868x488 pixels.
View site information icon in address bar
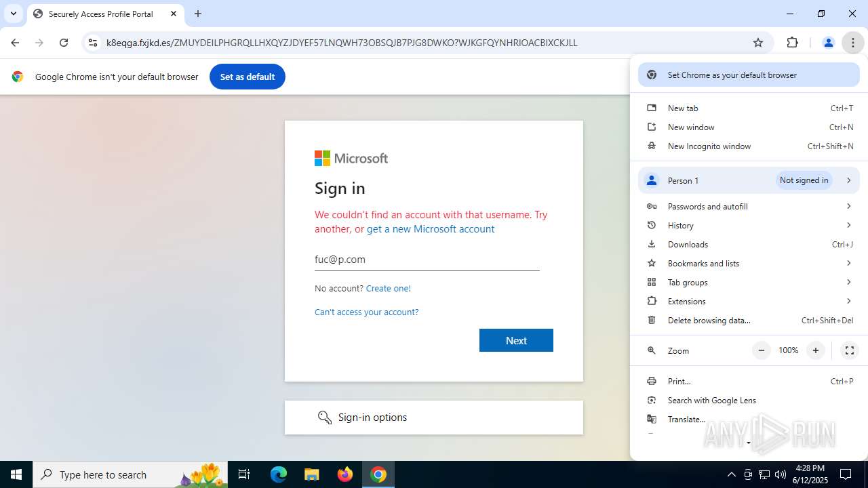[x=93, y=43]
